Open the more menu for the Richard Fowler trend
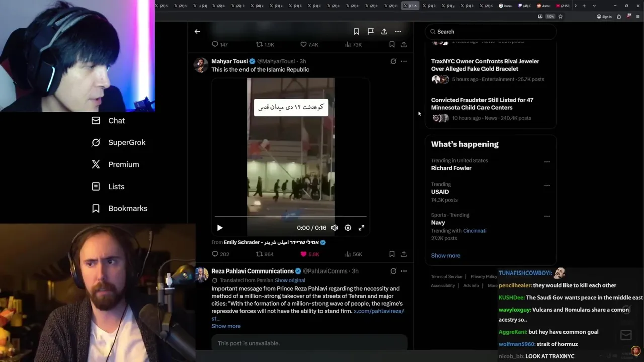This screenshot has width=644, height=362. tap(547, 162)
